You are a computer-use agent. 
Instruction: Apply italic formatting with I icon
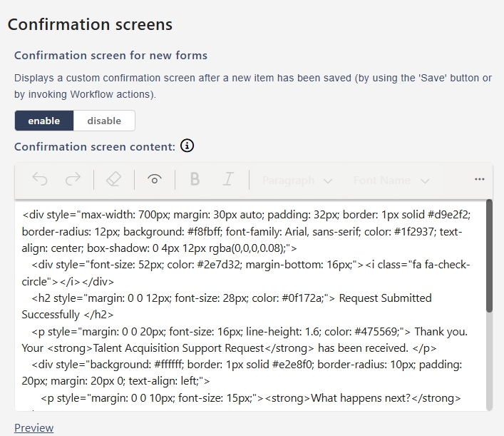[228, 180]
